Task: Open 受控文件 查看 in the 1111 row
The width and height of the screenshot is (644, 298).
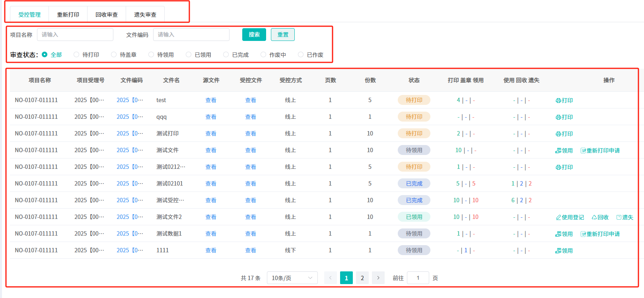Action: click(x=251, y=250)
